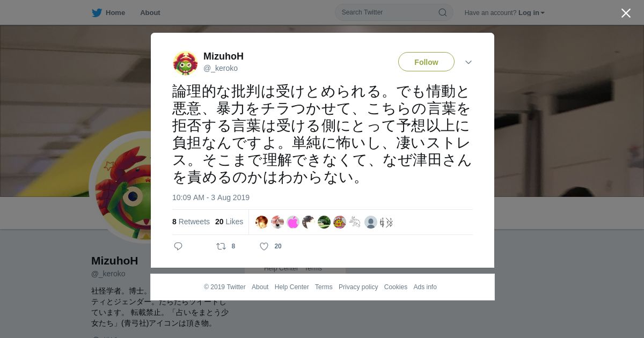Go to Home in top navigation
The height and width of the screenshot is (338, 644).
(x=115, y=13)
